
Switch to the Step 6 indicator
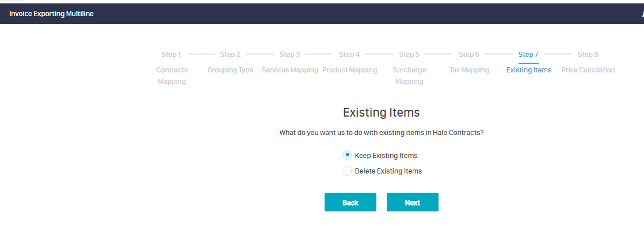(469, 55)
